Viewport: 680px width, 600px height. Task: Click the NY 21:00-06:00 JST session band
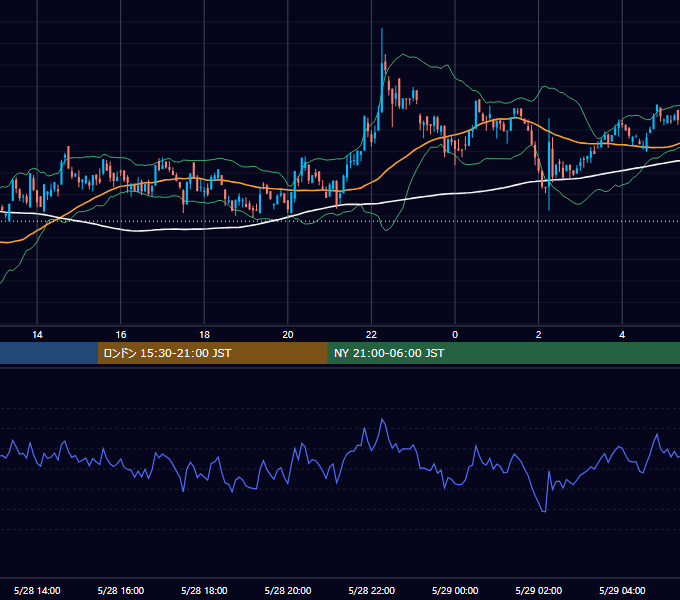503,353
